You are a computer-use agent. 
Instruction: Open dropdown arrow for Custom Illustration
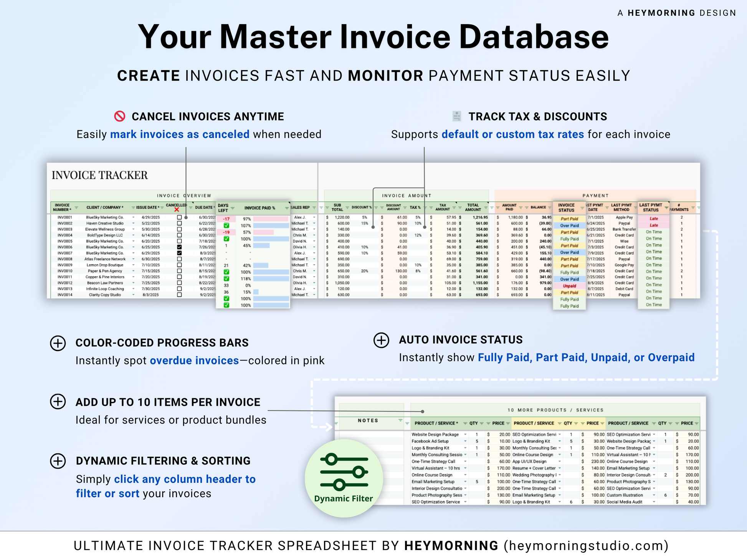coord(654,495)
